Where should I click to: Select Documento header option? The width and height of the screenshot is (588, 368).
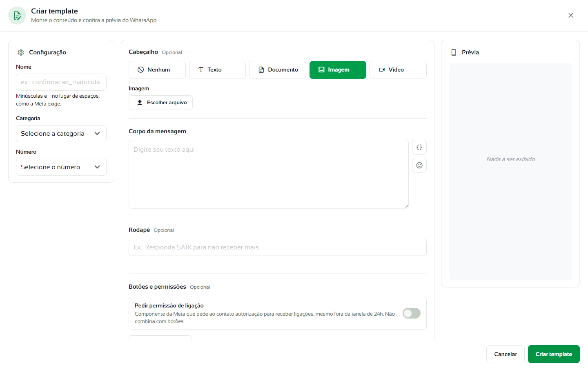tap(278, 70)
